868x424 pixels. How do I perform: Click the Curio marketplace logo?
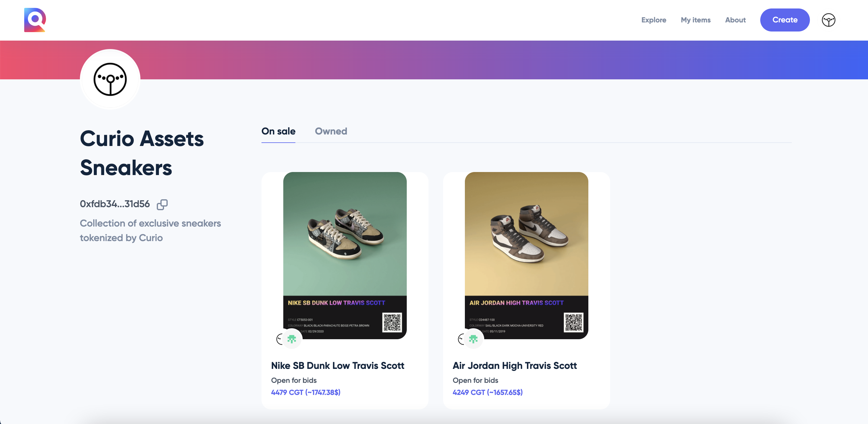pyautogui.click(x=35, y=20)
